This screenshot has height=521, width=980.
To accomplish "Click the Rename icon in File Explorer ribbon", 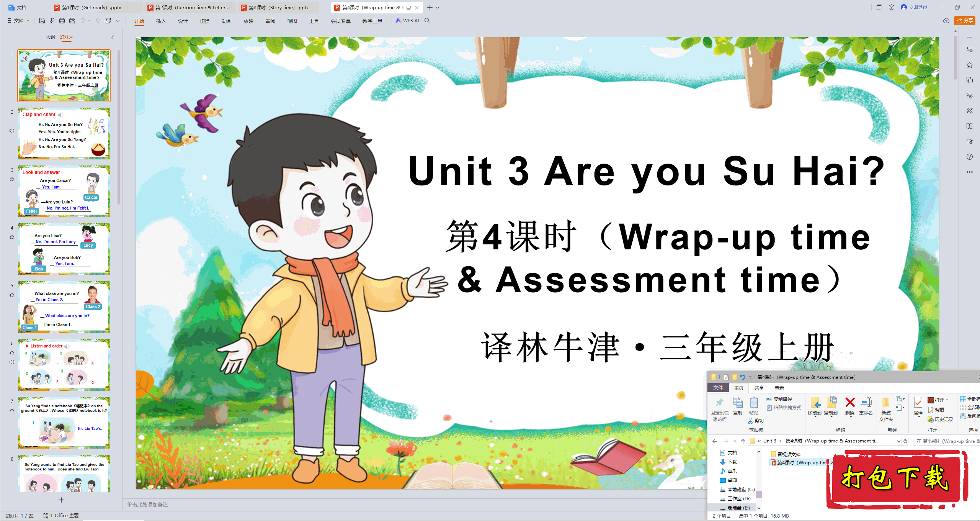I will click(x=866, y=402).
